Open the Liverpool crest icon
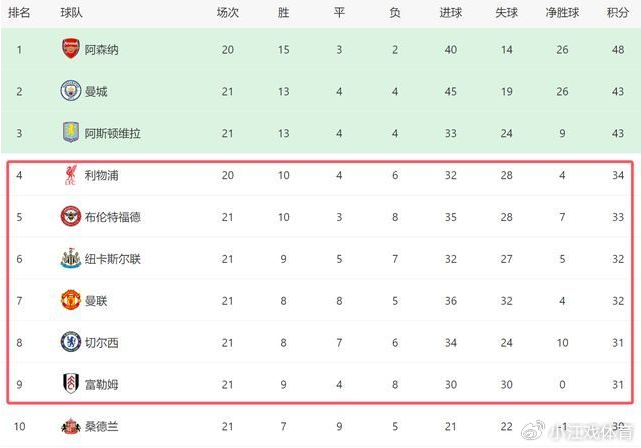641x448 pixels. pos(70,175)
